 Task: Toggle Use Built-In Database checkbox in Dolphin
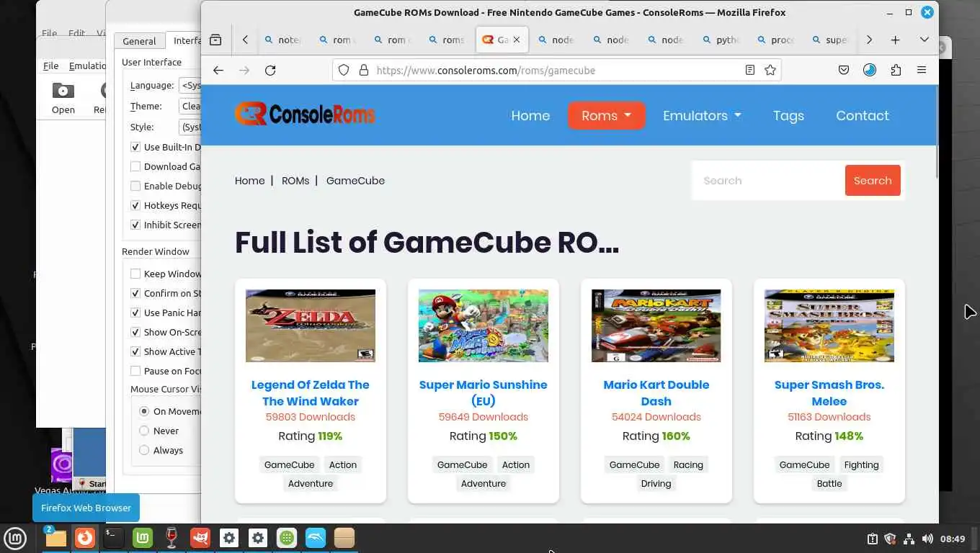[x=135, y=147]
